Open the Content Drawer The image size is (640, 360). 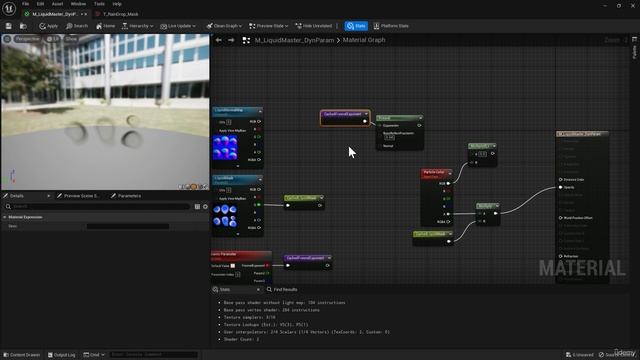click(22, 355)
